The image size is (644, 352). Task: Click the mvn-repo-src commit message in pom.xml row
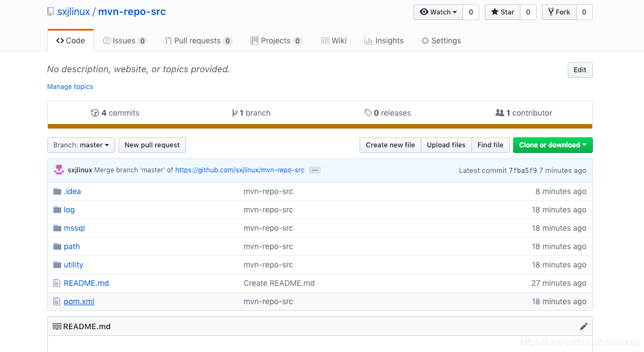tap(268, 301)
